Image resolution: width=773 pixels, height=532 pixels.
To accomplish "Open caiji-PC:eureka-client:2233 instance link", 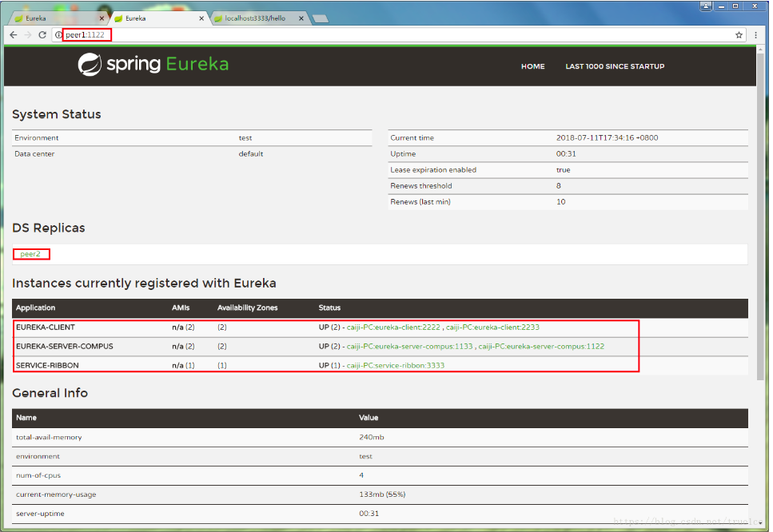I will tap(492, 328).
